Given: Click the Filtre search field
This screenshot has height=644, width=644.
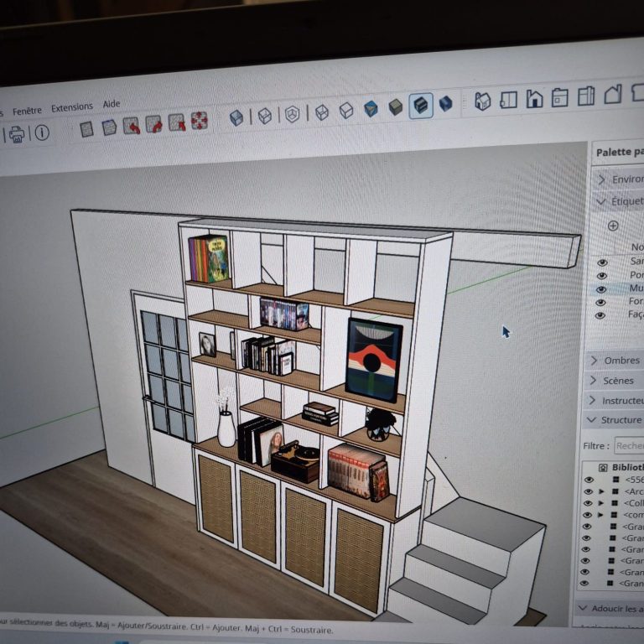Looking at the screenshot, I should tap(629, 446).
